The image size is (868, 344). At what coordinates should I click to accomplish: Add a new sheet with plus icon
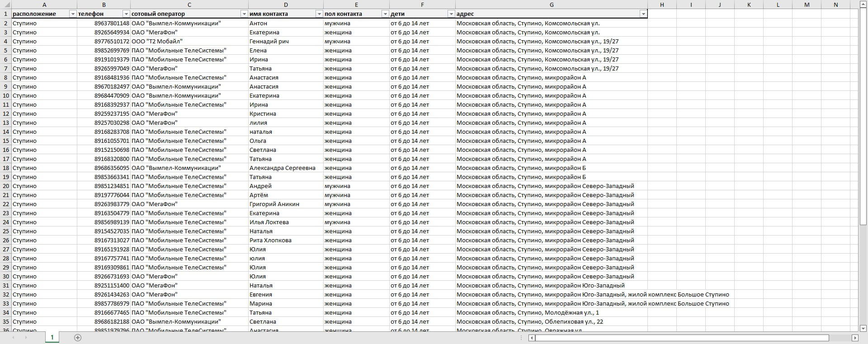pyautogui.click(x=78, y=338)
